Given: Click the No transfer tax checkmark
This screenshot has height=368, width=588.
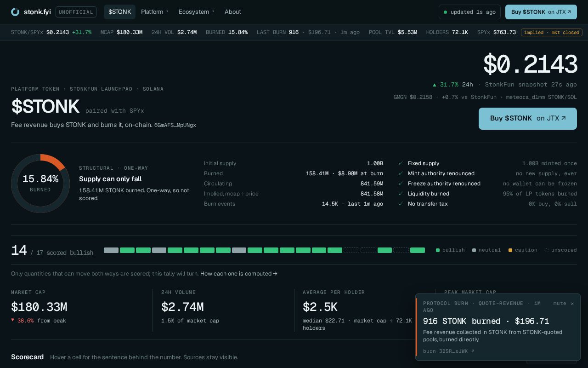Looking at the screenshot, I should [401, 204].
